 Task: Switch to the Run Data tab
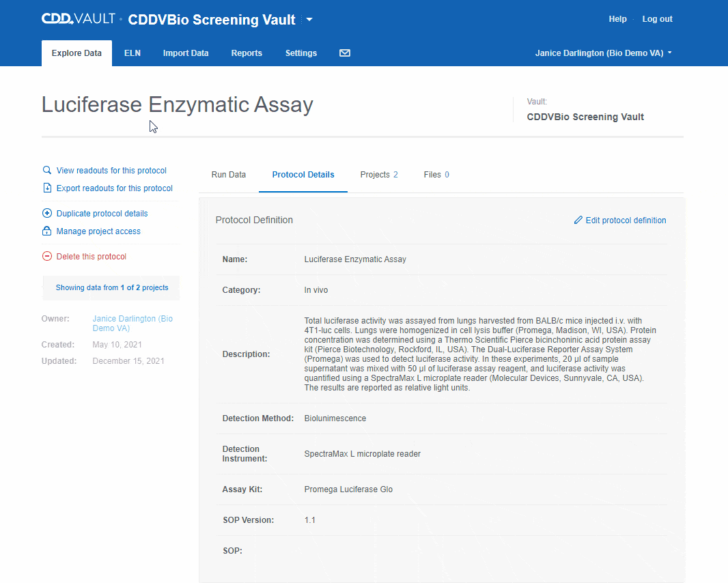coord(228,174)
